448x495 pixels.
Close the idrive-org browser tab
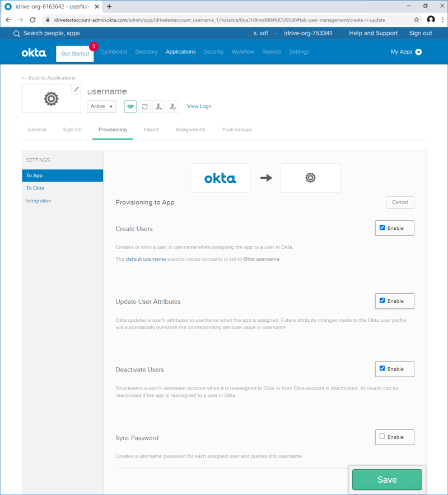tap(97, 6)
